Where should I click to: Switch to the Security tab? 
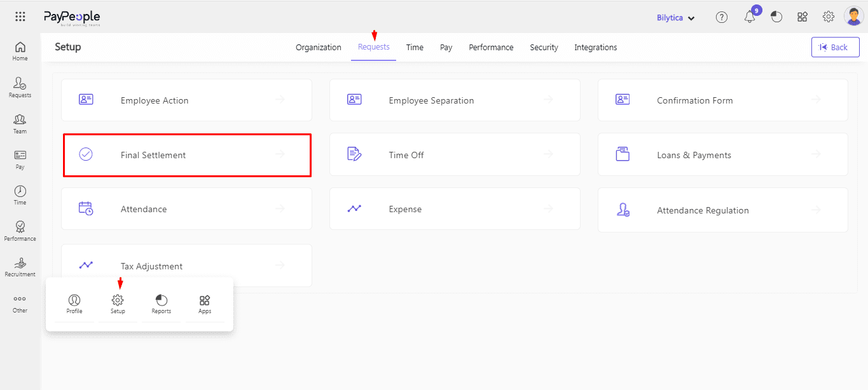click(544, 48)
